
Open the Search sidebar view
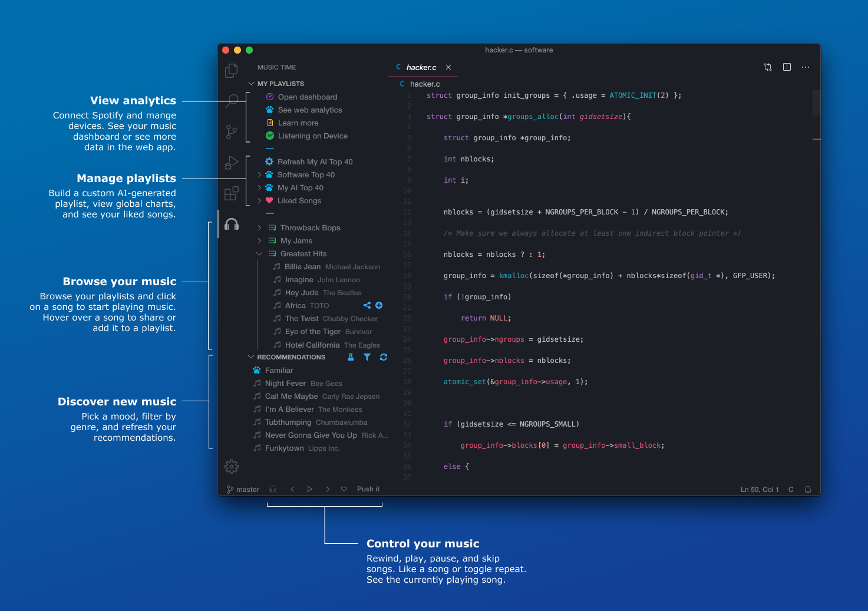(232, 101)
